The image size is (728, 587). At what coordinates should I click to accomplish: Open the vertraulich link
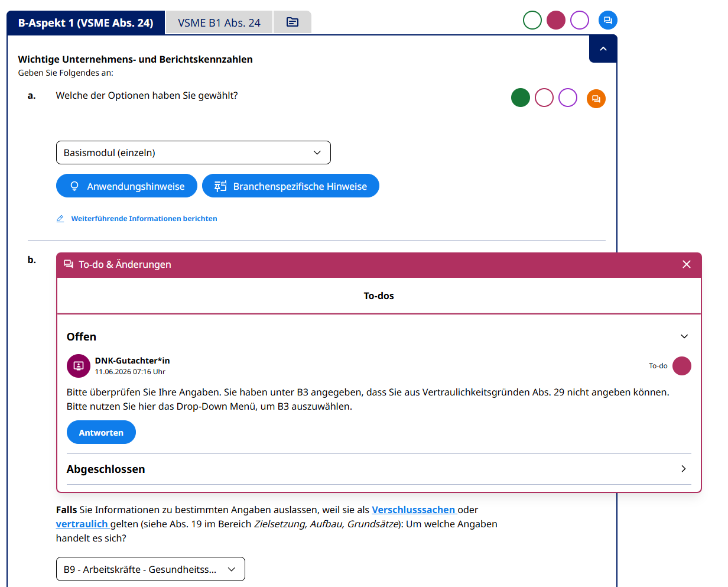tap(82, 524)
